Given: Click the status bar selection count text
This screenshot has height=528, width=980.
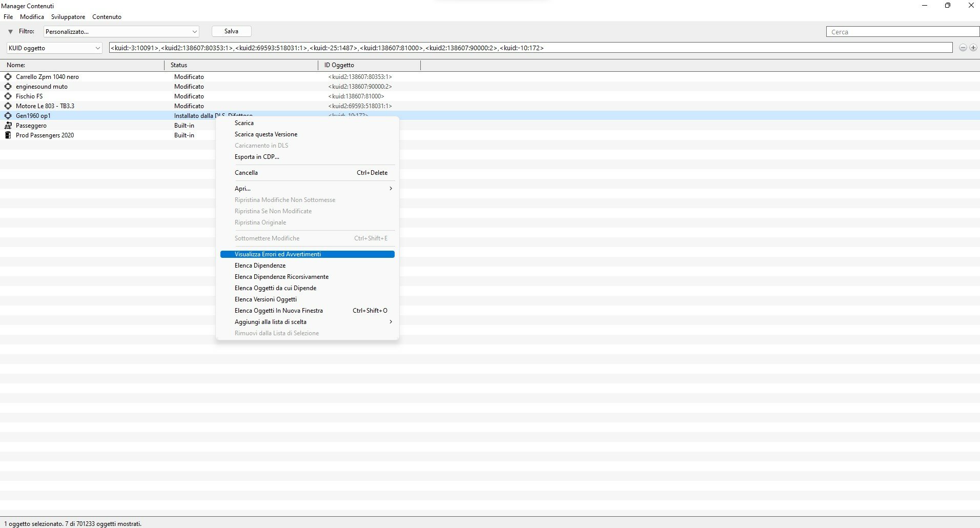Looking at the screenshot, I should click(x=73, y=524).
